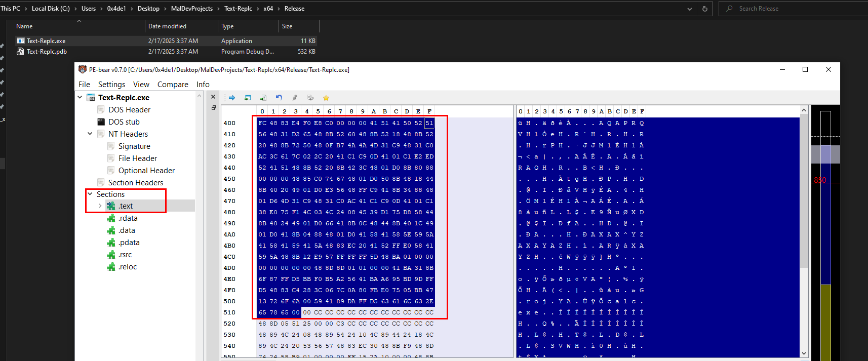The image size is (868, 361).
Task: Expand the .text section node
Action: [100, 206]
